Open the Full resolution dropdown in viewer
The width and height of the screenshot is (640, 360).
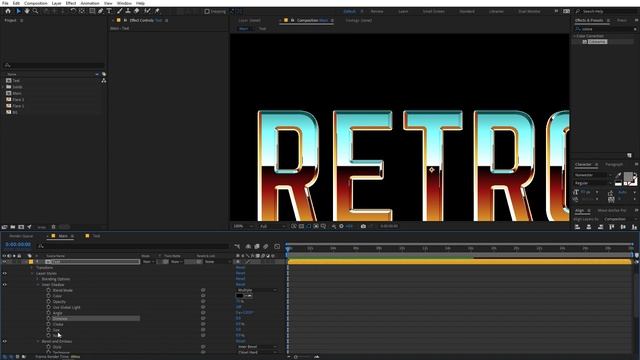click(273, 226)
